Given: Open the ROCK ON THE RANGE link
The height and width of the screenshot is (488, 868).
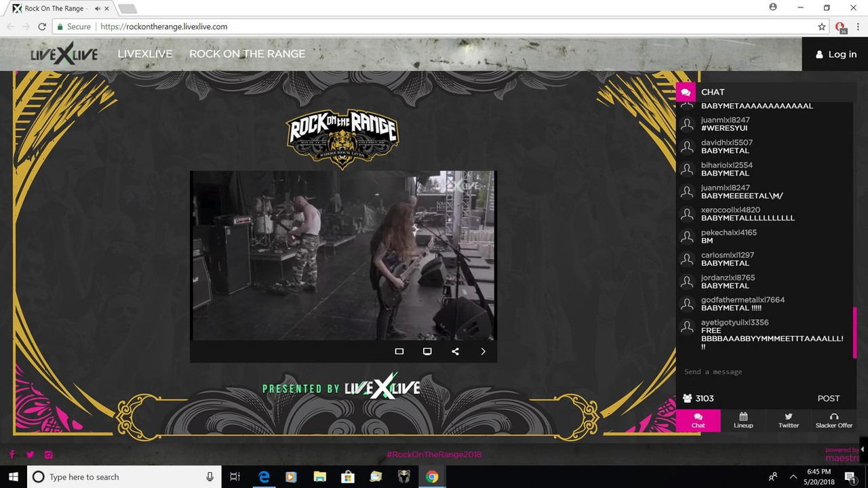Looking at the screenshot, I should (247, 54).
